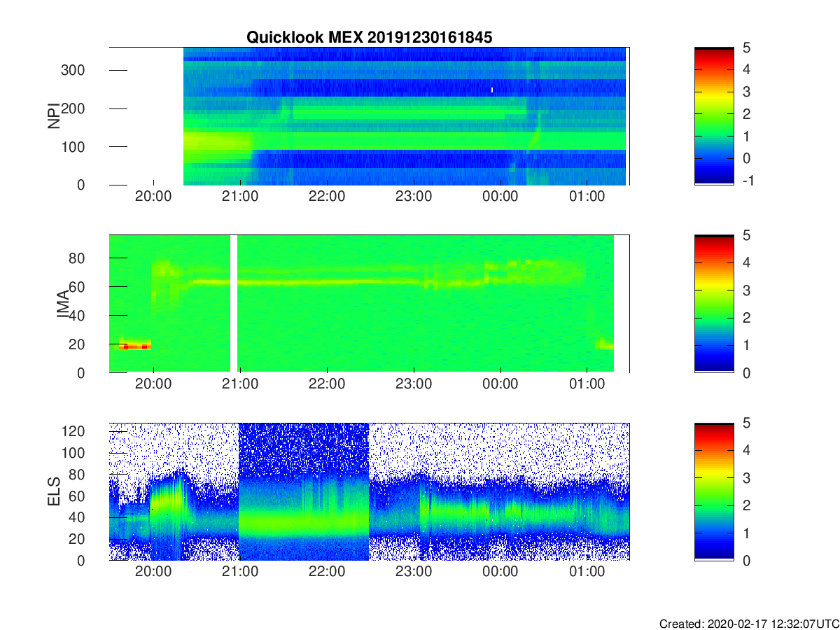Click the 00:00 time tick below the NPI panel
The image size is (840, 630).
(500, 197)
